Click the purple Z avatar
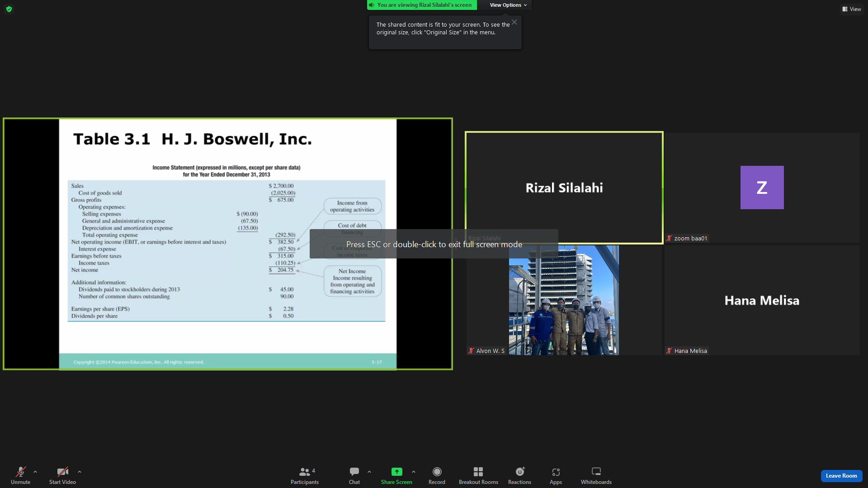The image size is (868, 488). pyautogui.click(x=762, y=188)
